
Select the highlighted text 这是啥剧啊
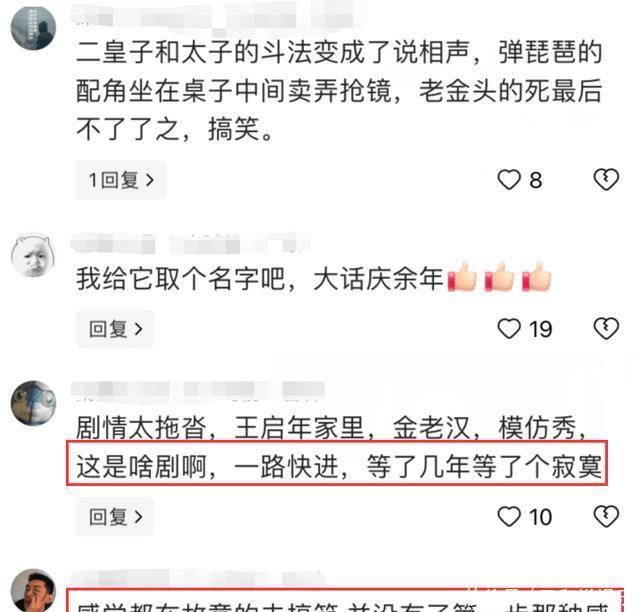click(141, 466)
